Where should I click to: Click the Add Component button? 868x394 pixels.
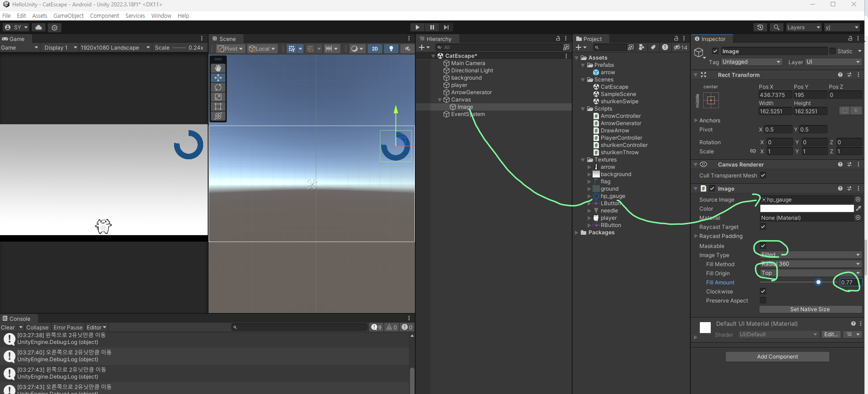[x=778, y=357]
